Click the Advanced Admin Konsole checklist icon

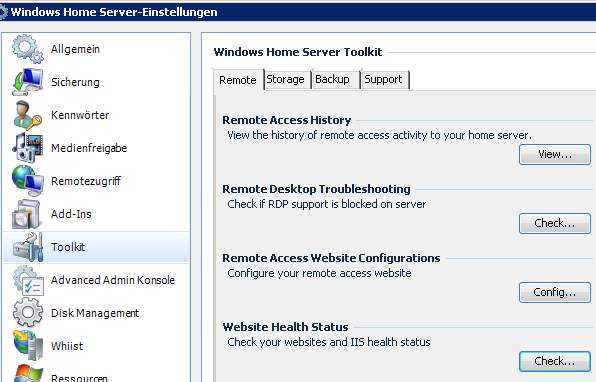tap(29, 281)
